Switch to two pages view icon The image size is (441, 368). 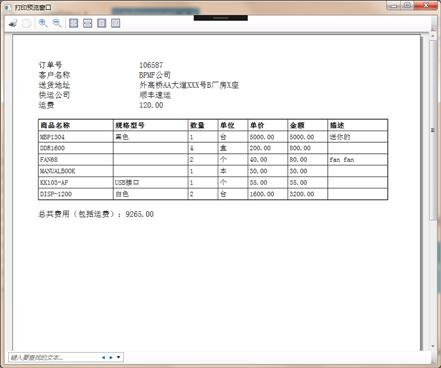[x=115, y=23]
